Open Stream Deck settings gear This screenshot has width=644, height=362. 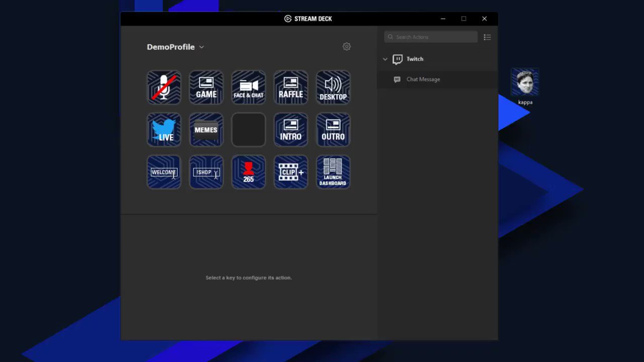347,47
